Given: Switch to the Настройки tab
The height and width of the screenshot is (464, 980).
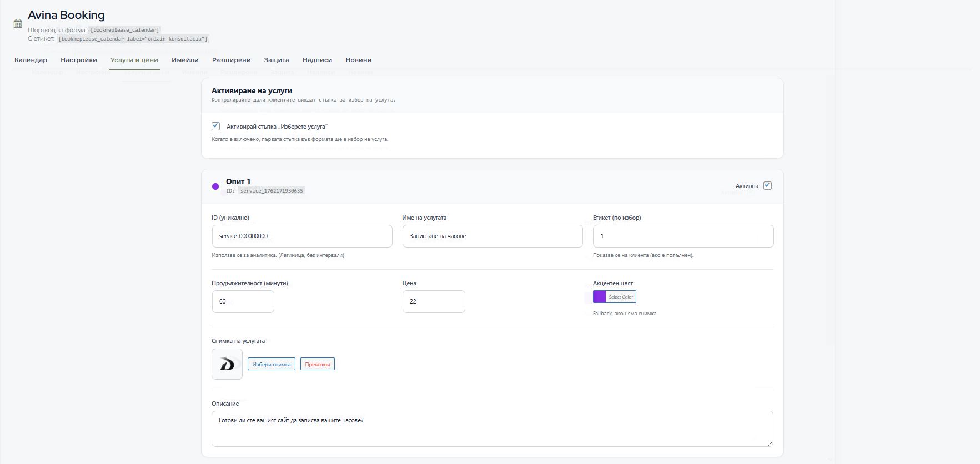Looking at the screenshot, I should pyautogui.click(x=79, y=60).
